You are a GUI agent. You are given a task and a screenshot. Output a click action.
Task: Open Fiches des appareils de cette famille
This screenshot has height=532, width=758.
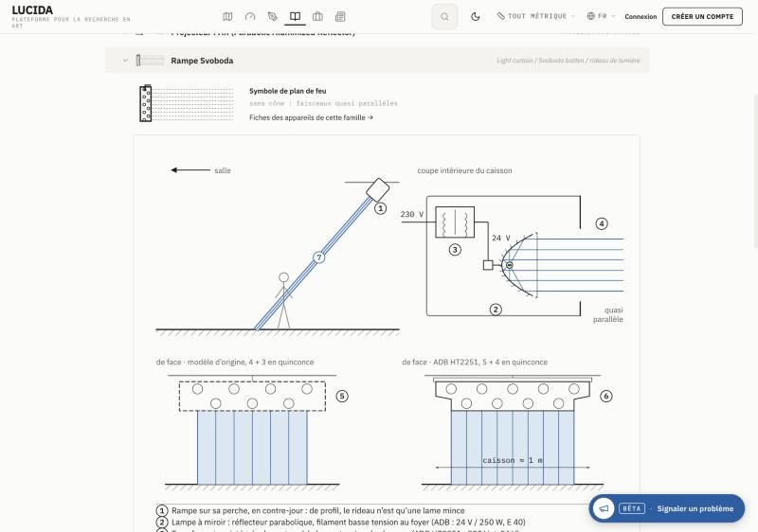(x=311, y=117)
